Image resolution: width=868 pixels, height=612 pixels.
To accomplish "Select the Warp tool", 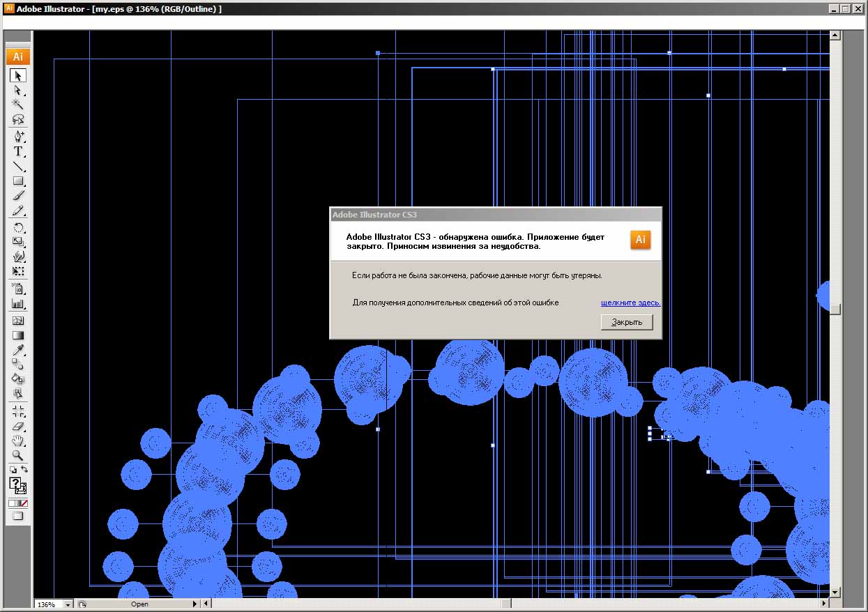I will coord(18,257).
